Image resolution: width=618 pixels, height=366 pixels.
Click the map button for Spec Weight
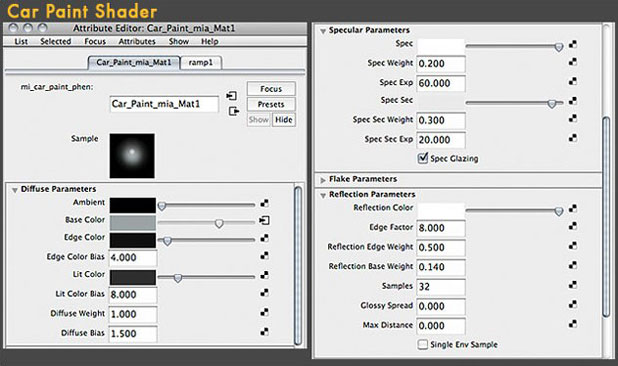point(573,62)
